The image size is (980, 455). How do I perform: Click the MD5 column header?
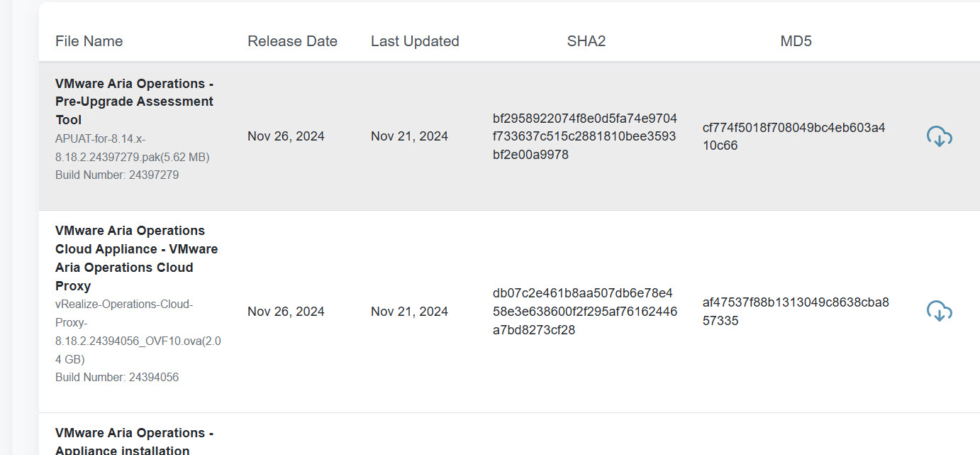[796, 41]
